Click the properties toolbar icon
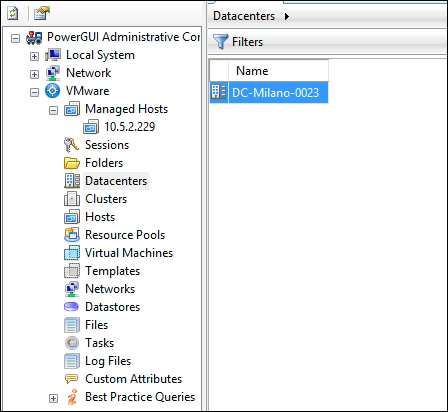The image size is (448, 412). 42,13
